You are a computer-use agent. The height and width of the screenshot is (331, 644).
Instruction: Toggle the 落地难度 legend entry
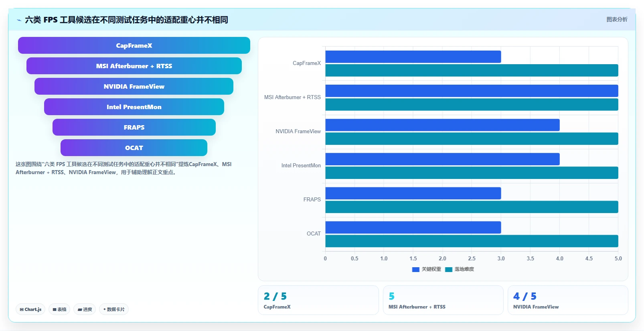pyautogui.click(x=460, y=269)
